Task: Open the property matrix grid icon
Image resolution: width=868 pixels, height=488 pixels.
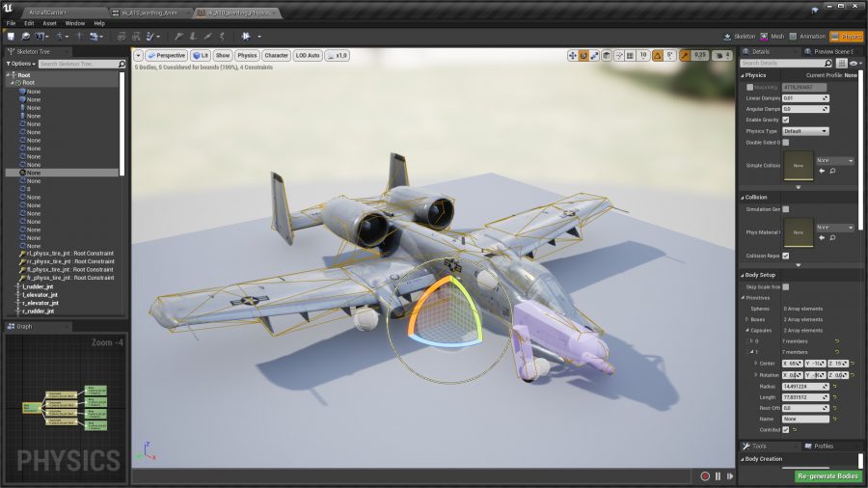Action: (841, 63)
